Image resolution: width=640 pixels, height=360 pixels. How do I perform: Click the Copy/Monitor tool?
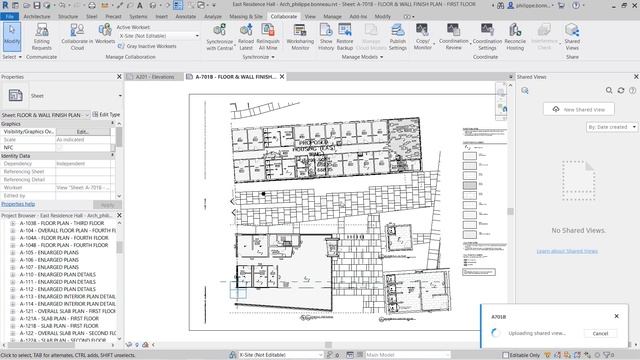point(422,37)
